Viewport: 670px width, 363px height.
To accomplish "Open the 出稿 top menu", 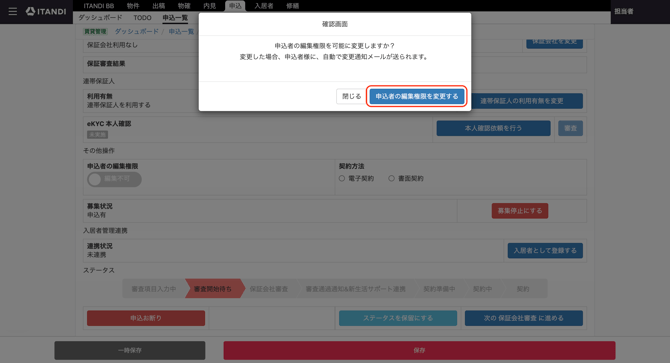I will pos(159,6).
